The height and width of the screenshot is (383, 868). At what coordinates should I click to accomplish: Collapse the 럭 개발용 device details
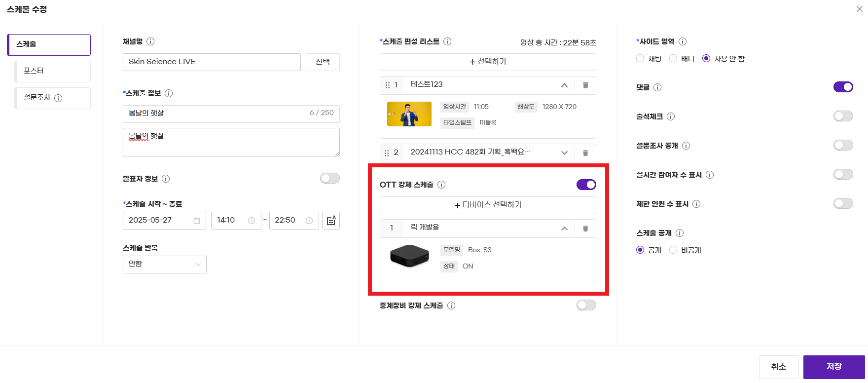[564, 229]
